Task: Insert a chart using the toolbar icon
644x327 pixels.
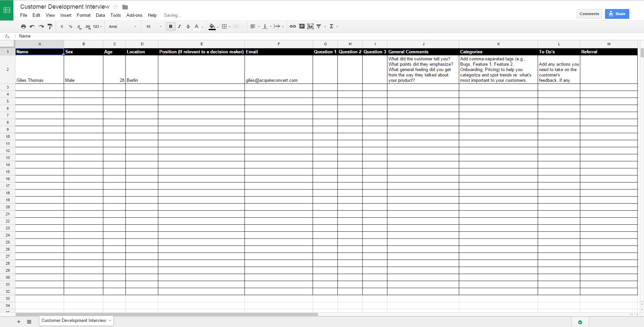Action: [x=310, y=26]
